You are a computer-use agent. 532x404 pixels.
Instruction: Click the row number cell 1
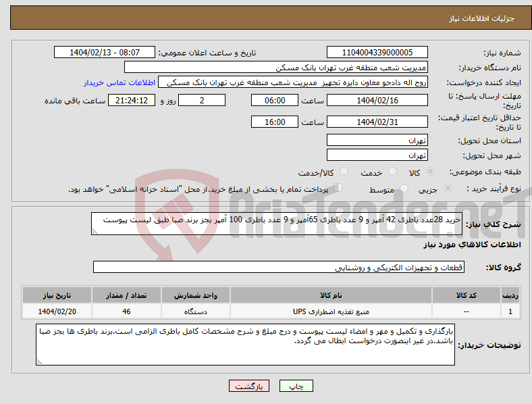coord(510,311)
